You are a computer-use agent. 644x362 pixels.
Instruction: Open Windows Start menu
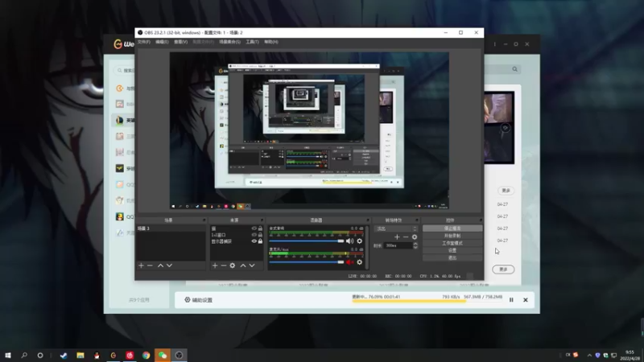(x=8, y=355)
